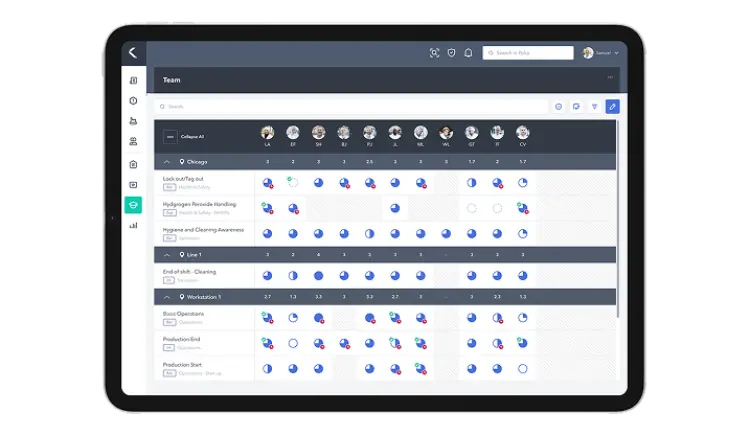Open Basic Operations skill row

(204, 318)
